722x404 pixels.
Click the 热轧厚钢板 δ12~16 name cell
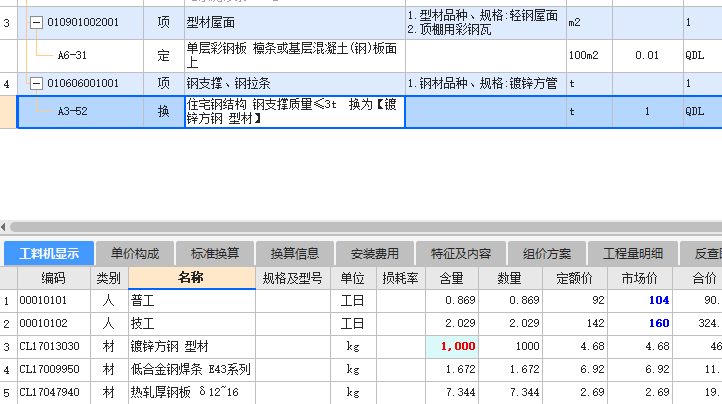pyautogui.click(x=192, y=393)
